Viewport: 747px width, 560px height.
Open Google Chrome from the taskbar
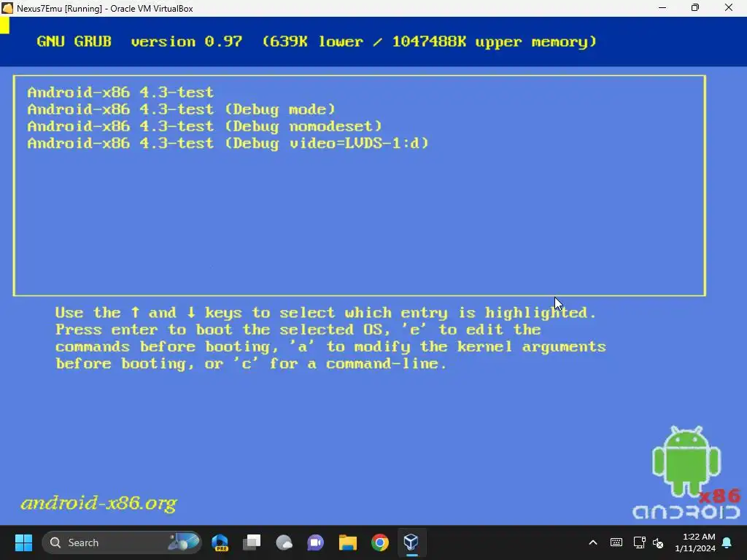(x=379, y=542)
